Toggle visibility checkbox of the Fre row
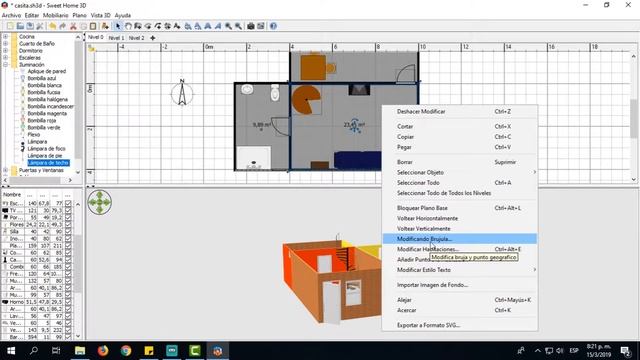Screen dimensions: 640x360 point(68,274)
